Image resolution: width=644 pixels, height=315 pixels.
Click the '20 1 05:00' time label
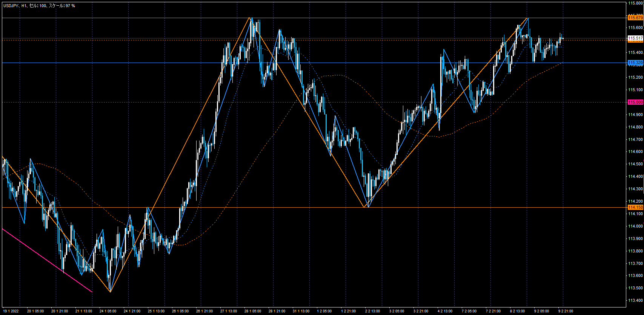[35, 311]
